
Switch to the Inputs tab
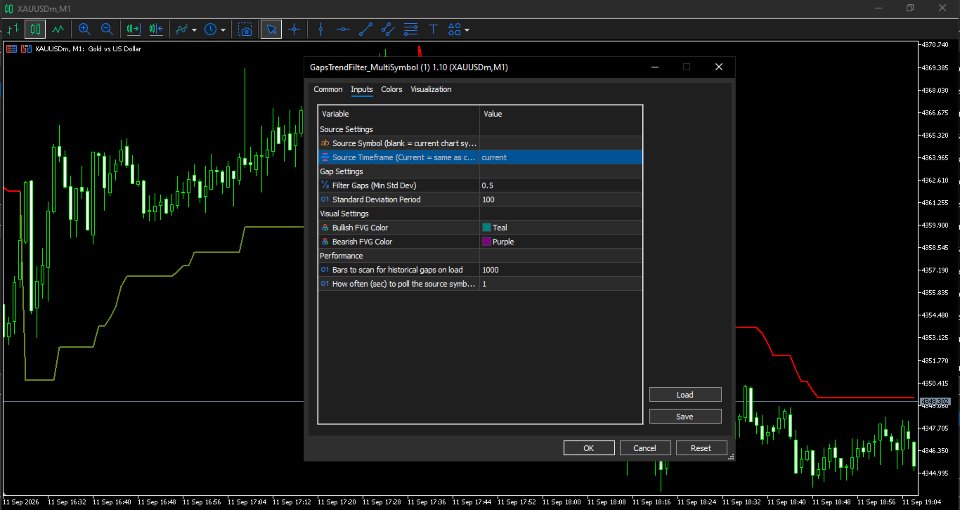362,89
